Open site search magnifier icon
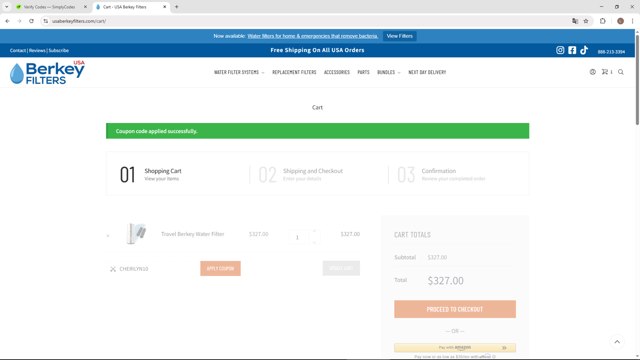The image size is (640, 360). 621,72
